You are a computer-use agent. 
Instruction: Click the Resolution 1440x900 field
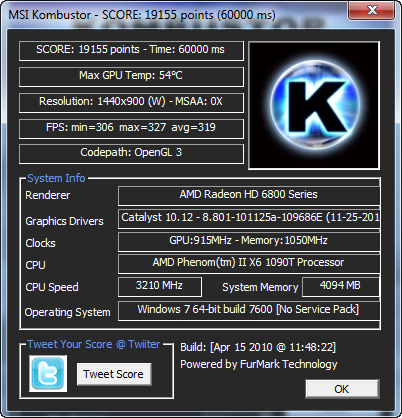pyautogui.click(x=131, y=103)
